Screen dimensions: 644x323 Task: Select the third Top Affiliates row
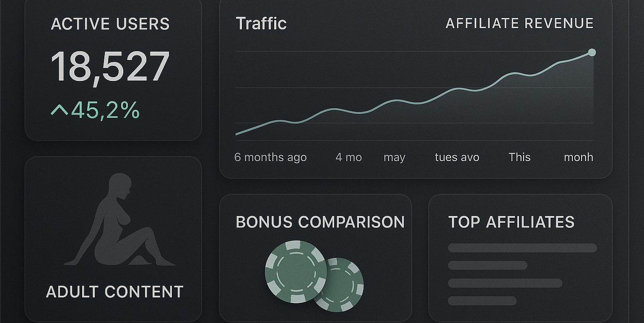pyautogui.click(x=505, y=283)
